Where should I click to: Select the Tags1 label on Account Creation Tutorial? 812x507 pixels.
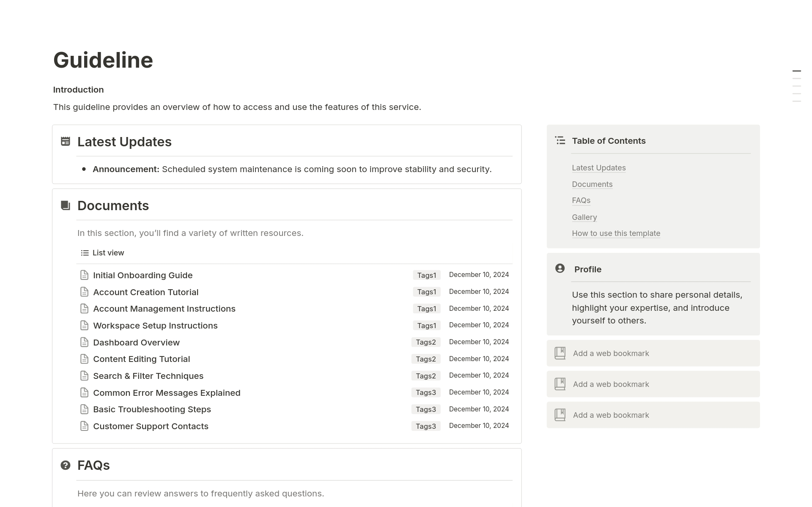click(426, 291)
